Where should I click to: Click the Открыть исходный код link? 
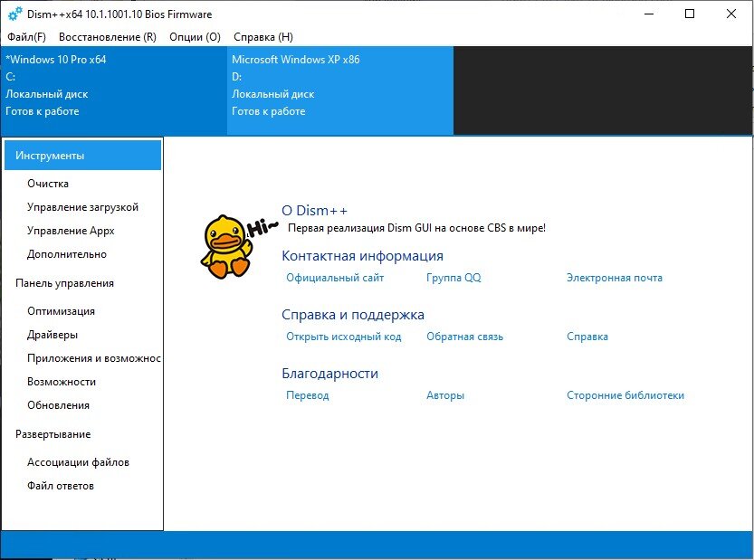[343, 337]
